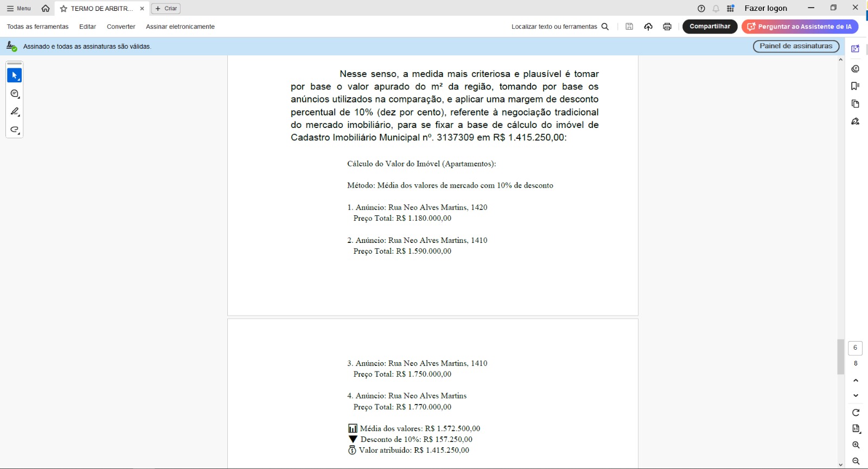Open the comment tool in left toolbar
868x469 pixels.
click(x=15, y=94)
